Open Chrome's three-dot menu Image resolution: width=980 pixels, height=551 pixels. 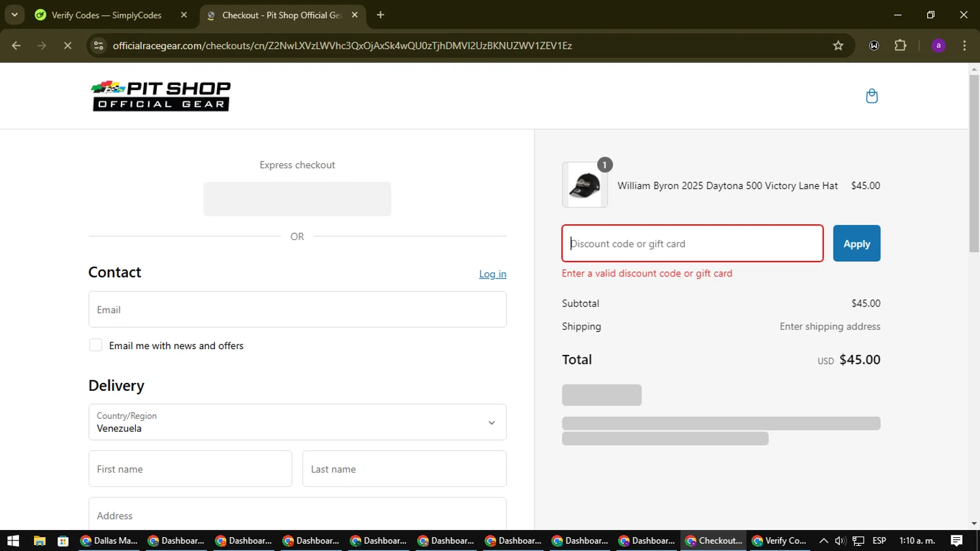click(x=964, y=46)
